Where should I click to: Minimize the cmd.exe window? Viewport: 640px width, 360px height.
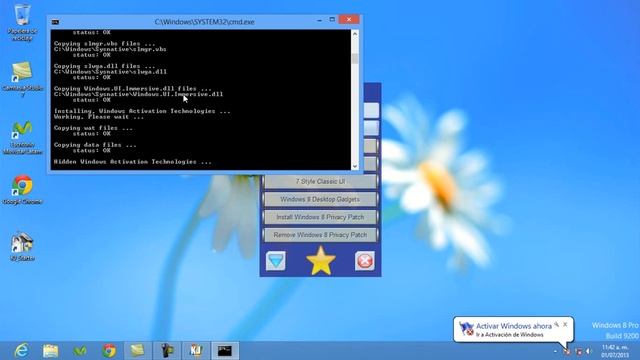tap(319, 20)
